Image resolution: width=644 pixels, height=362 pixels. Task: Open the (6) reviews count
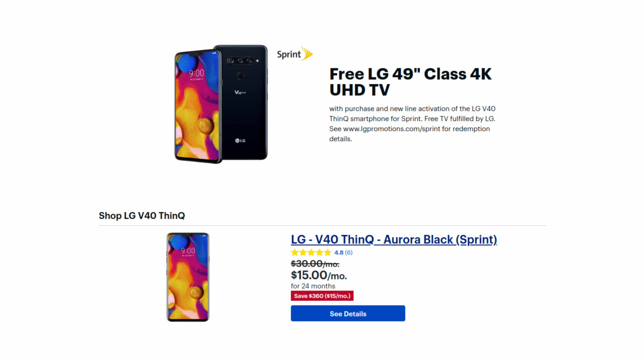click(349, 252)
